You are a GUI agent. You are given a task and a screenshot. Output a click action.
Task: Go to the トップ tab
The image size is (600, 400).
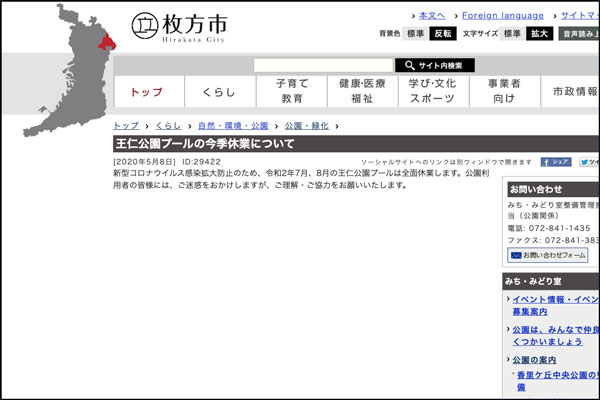148,92
